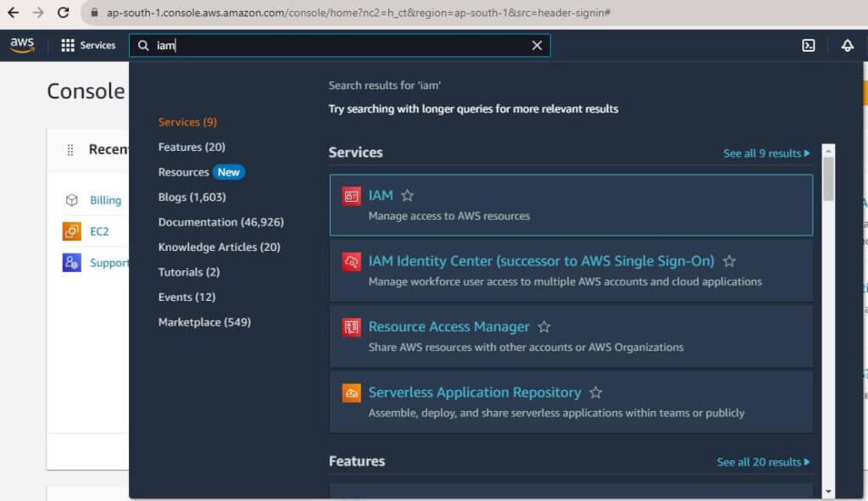Screen dimensions: 868x501
Task: Open the notifications bell icon
Action: [x=848, y=46]
